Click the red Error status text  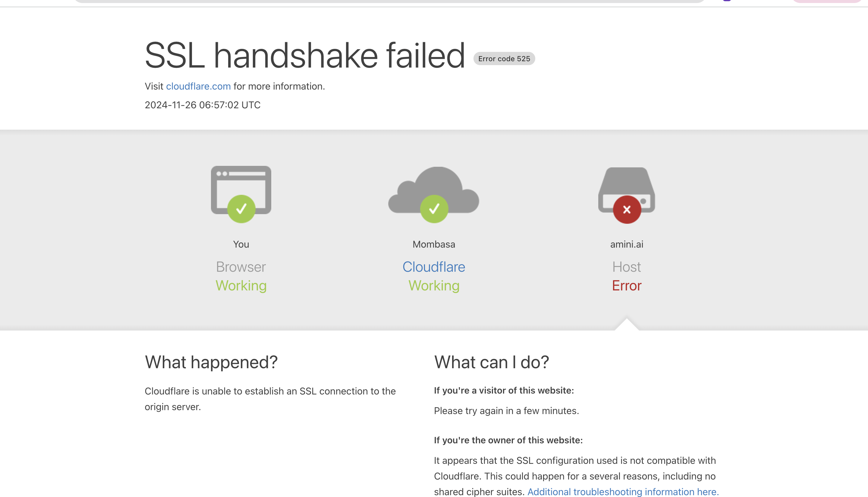coord(627,286)
